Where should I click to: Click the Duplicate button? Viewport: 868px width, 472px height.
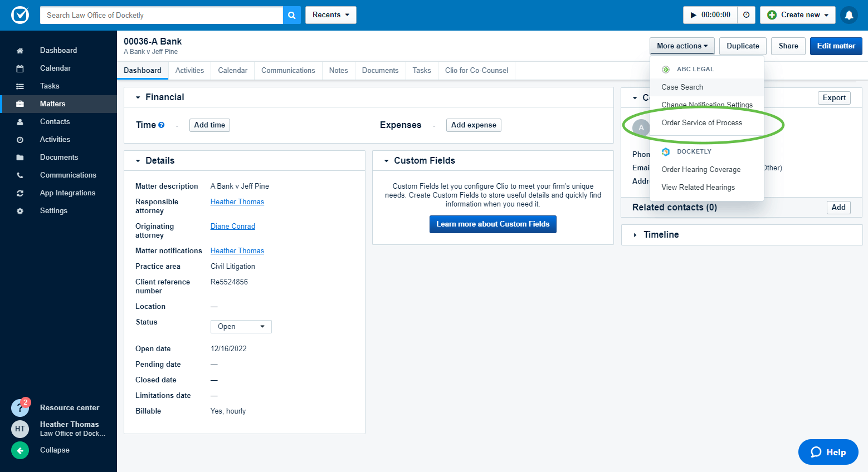[743, 46]
